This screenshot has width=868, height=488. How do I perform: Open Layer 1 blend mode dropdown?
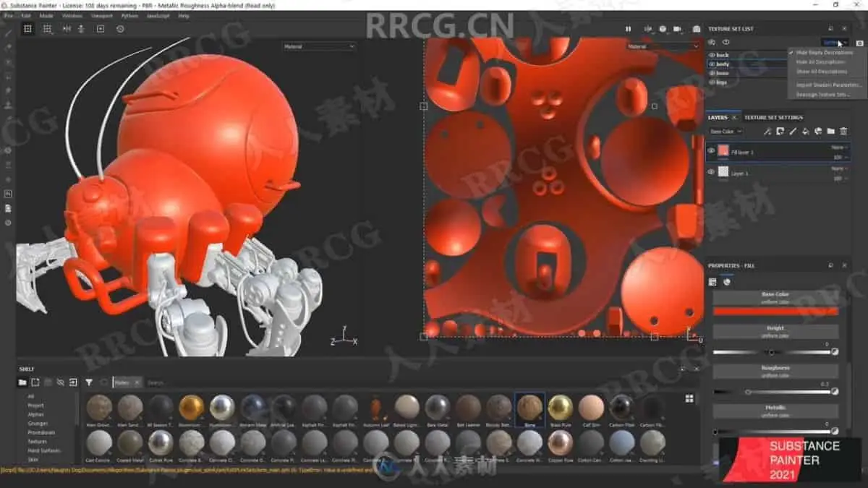tap(839, 168)
